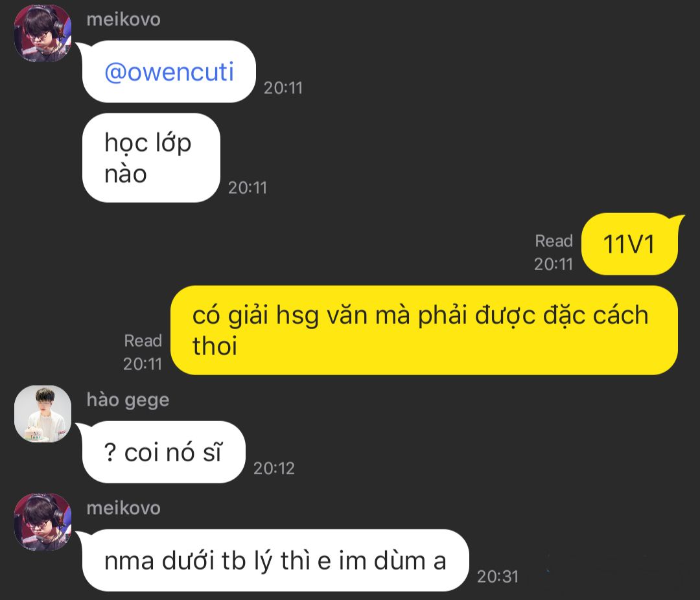Image resolution: width=700 pixels, height=600 pixels.
Task: Tap the 20:31 timestamp
Action: pyautogui.click(x=498, y=576)
